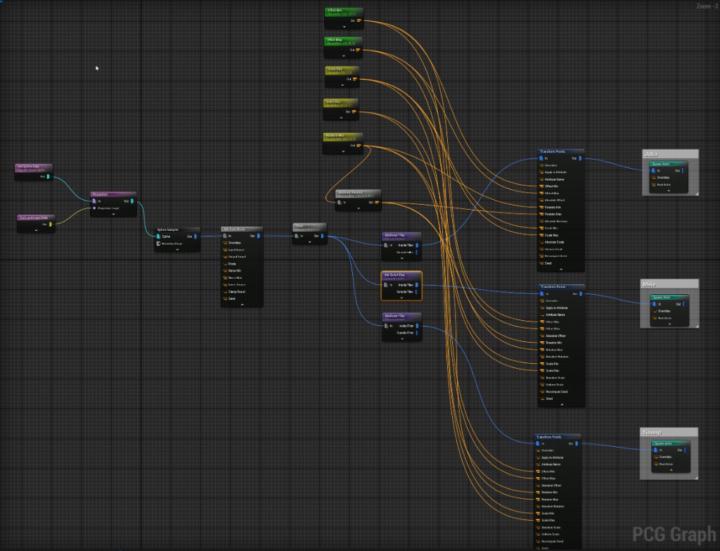Select the top-left pink Get Data node

click(x=35, y=167)
